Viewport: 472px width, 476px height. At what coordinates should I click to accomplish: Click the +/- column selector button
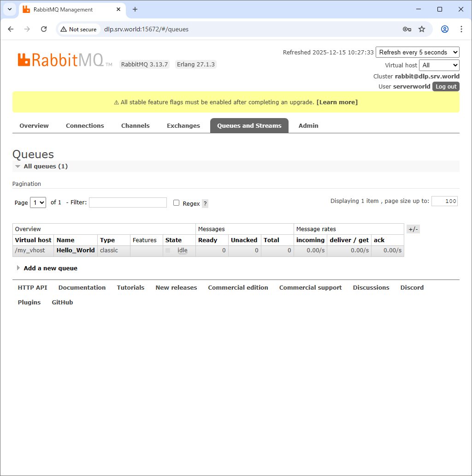coord(413,229)
